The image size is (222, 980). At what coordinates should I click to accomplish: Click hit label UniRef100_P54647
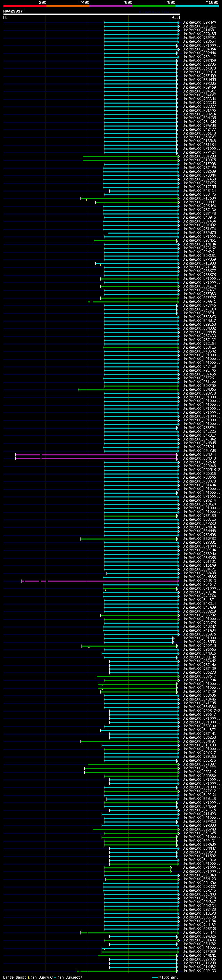(x=199, y=585)
